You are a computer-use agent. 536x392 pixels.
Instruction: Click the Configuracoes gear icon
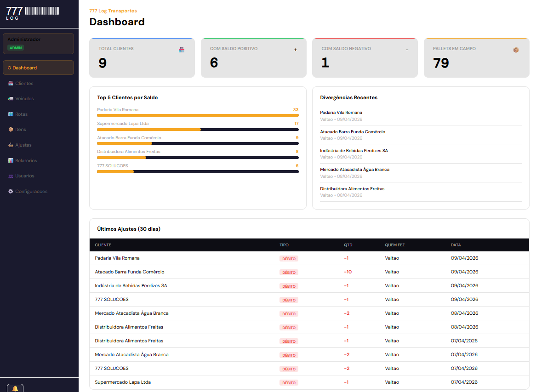coord(11,191)
